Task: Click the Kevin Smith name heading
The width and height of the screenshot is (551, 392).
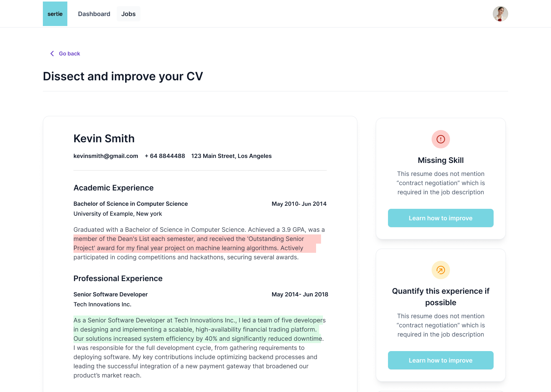Action: [x=104, y=138]
